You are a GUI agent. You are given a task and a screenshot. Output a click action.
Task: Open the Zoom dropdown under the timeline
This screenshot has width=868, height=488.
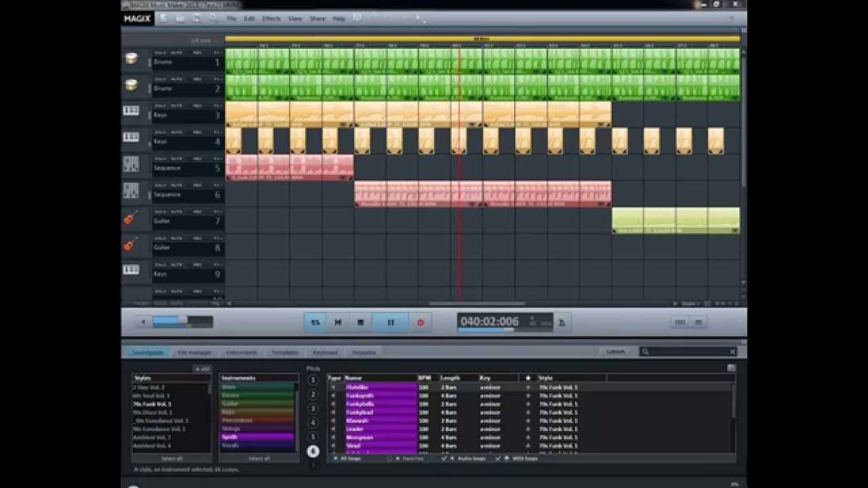(689, 304)
